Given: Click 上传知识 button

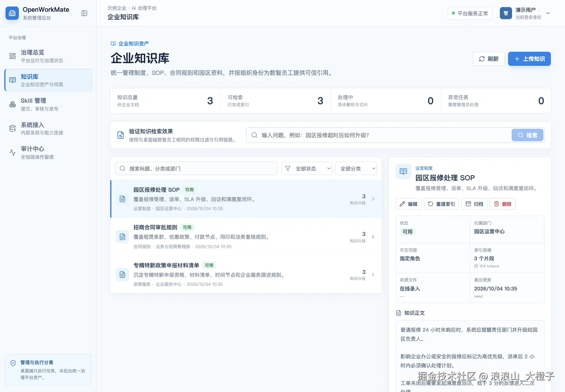Looking at the screenshot, I should click(529, 59).
